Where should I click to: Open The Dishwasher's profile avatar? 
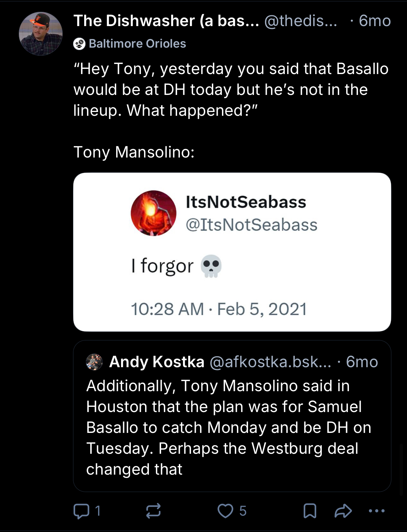point(41,34)
